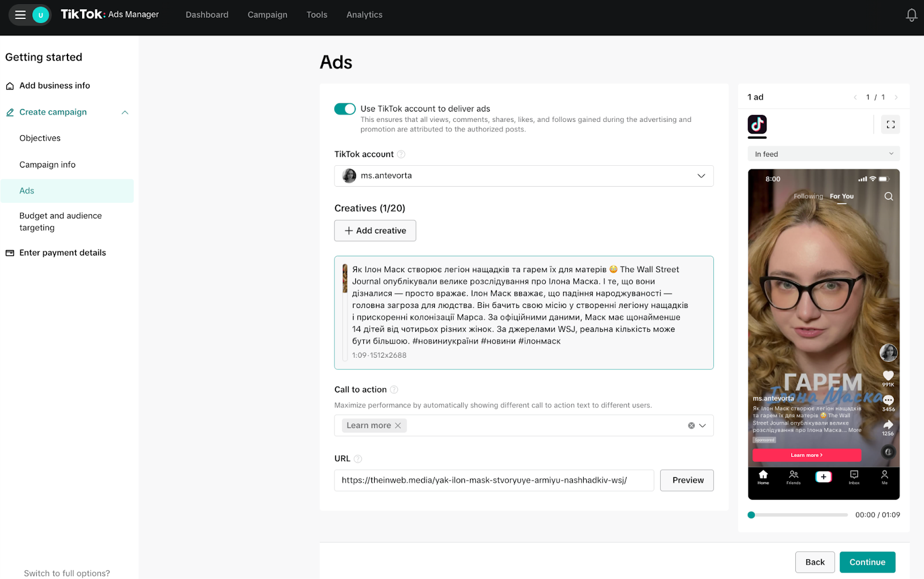Click '1:09·1512x2688' video info text
The height and width of the screenshot is (579, 924).
tap(379, 355)
